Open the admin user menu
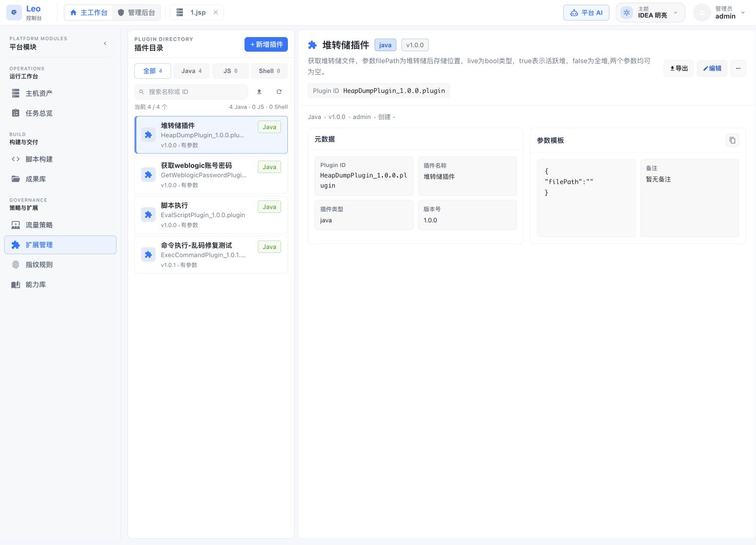 pos(720,13)
